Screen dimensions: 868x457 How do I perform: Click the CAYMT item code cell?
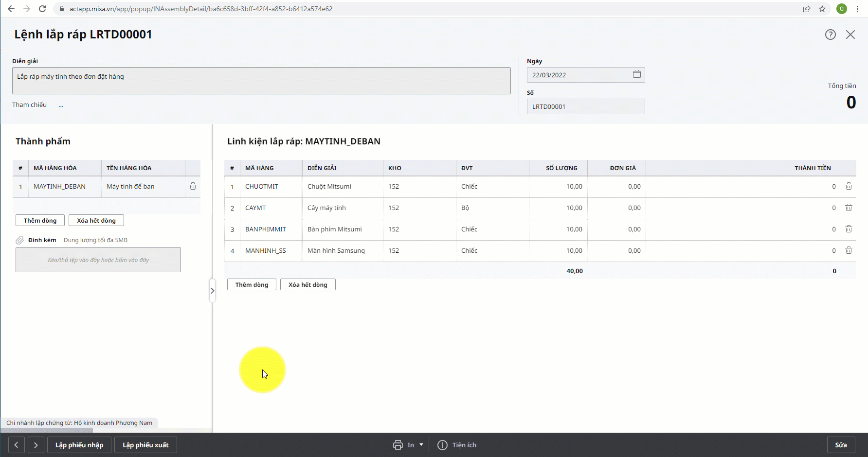[271, 208]
